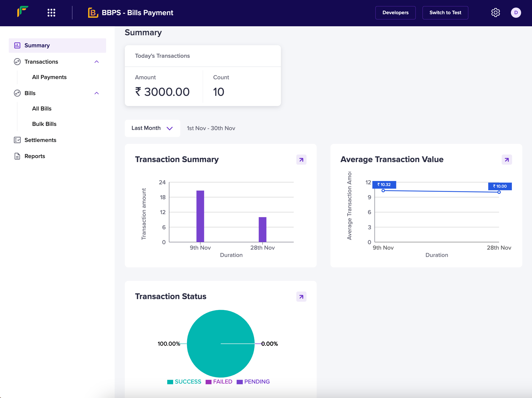Go to Reports
The height and width of the screenshot is (398, 532).
(x=35, y=156)
